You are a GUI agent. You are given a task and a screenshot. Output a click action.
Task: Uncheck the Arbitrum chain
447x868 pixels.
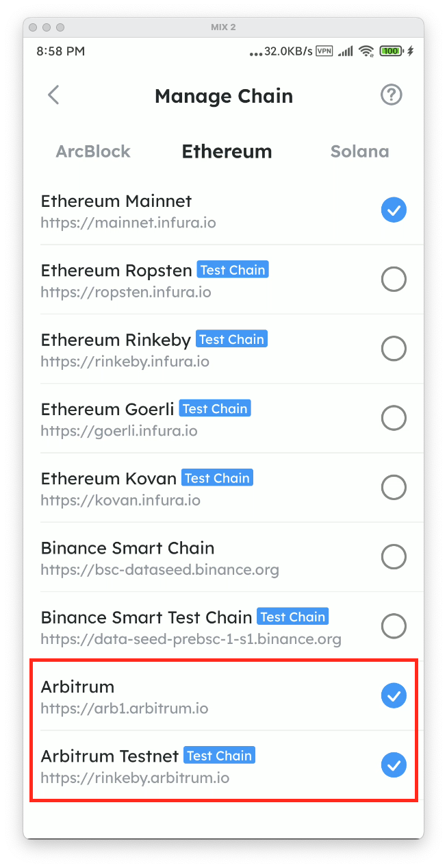click(394, 695)
